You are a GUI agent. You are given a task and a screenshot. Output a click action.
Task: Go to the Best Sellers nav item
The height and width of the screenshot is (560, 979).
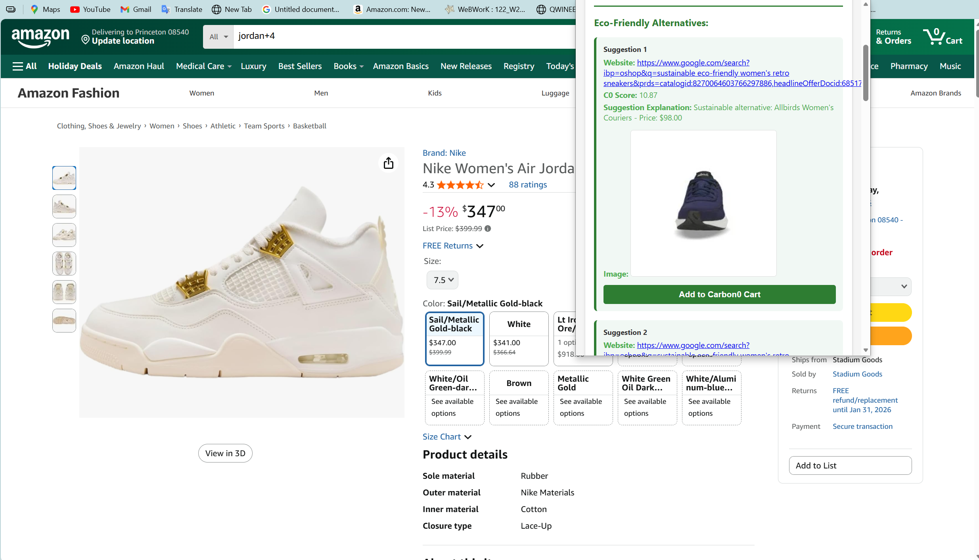(x=300, y=66)
